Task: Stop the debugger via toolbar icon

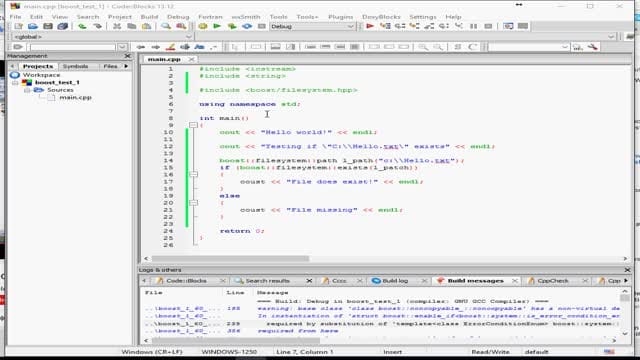Action: click(x=488, y=26)
